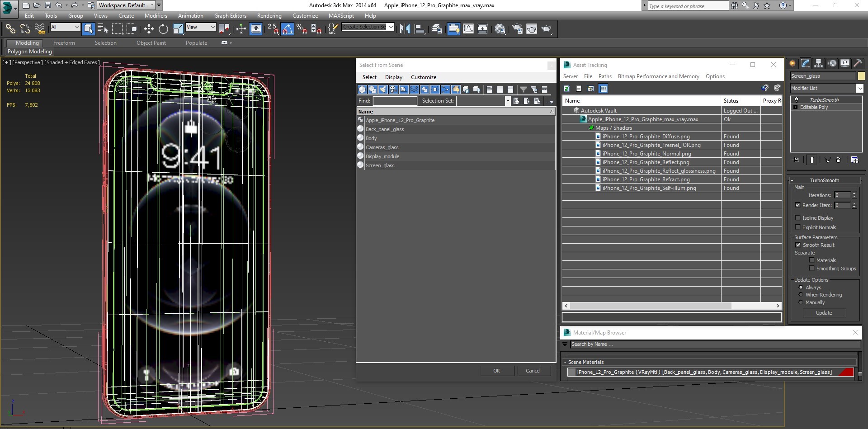Click the Polygon Modeling panel label
The height and width of the screenshot is (429, 868).
coord(30,52)
